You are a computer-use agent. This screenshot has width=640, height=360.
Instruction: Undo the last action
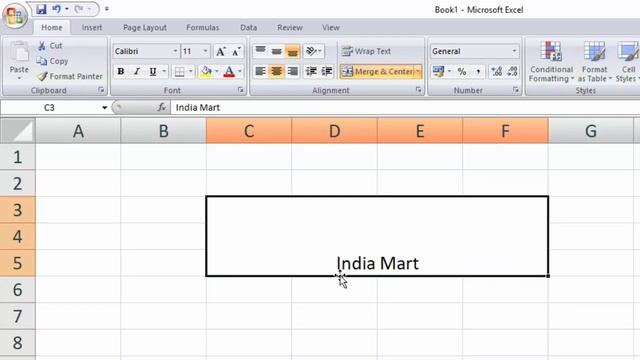[57, 9]
